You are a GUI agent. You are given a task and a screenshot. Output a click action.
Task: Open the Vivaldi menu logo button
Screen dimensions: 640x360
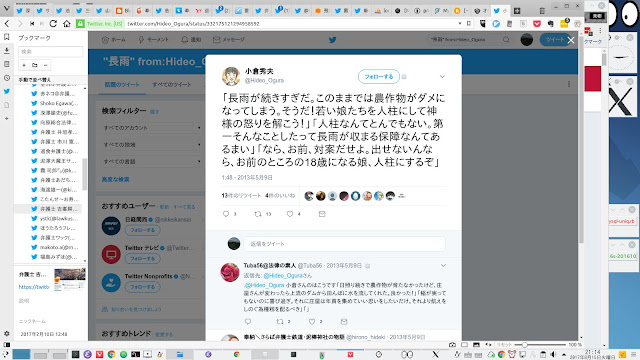coord(7,9)
